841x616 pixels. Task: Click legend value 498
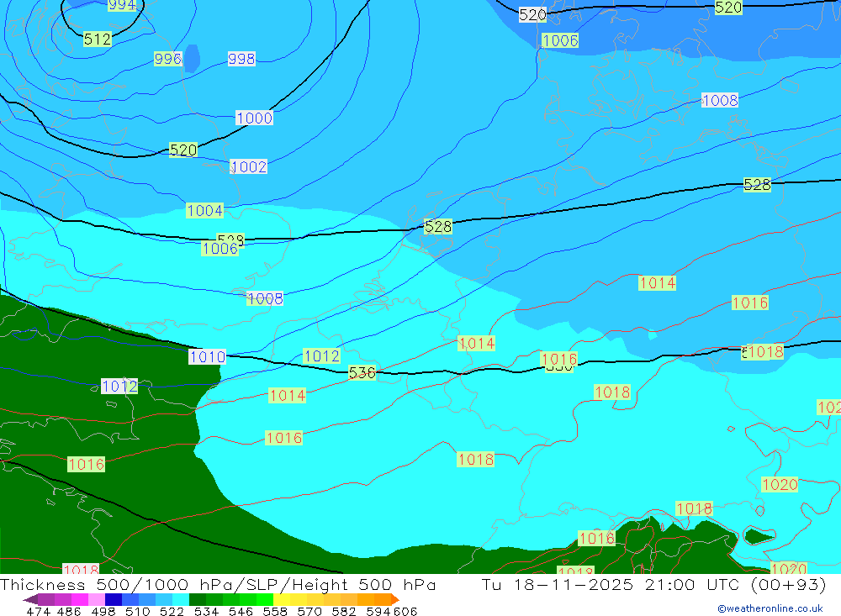(x=103, y=611)
